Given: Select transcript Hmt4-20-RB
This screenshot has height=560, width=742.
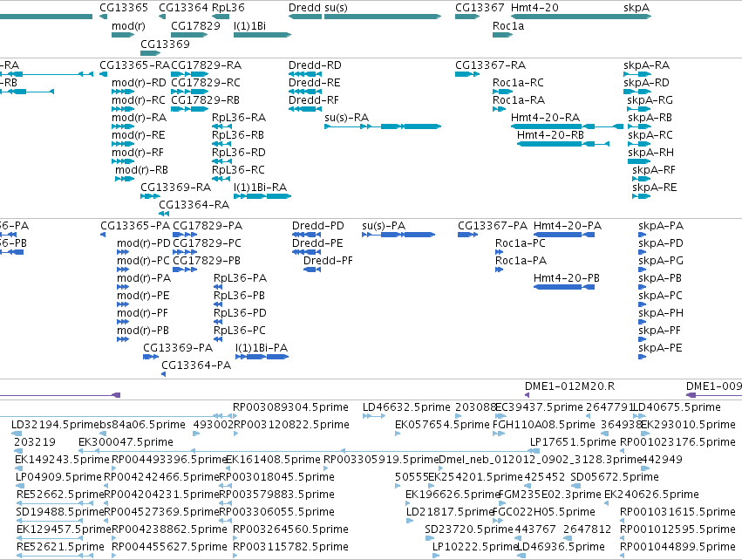Looking at the screenshot, I should coord(550,135).
